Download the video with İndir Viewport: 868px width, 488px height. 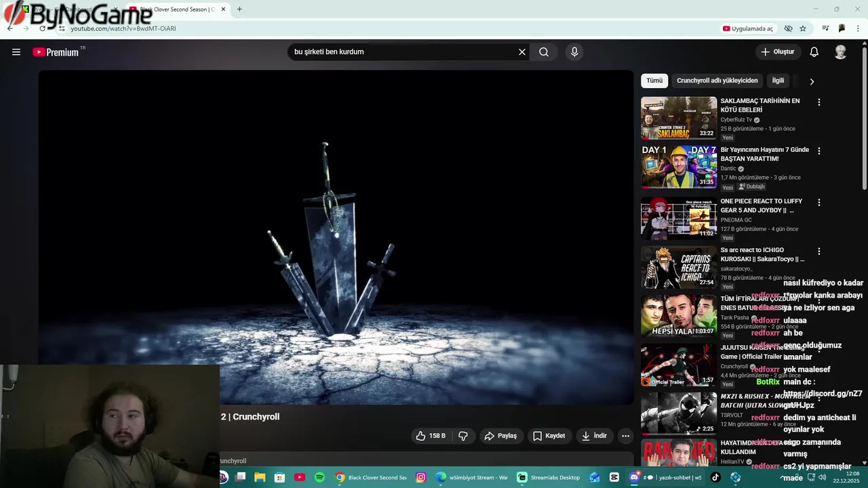tap(594, 436)
